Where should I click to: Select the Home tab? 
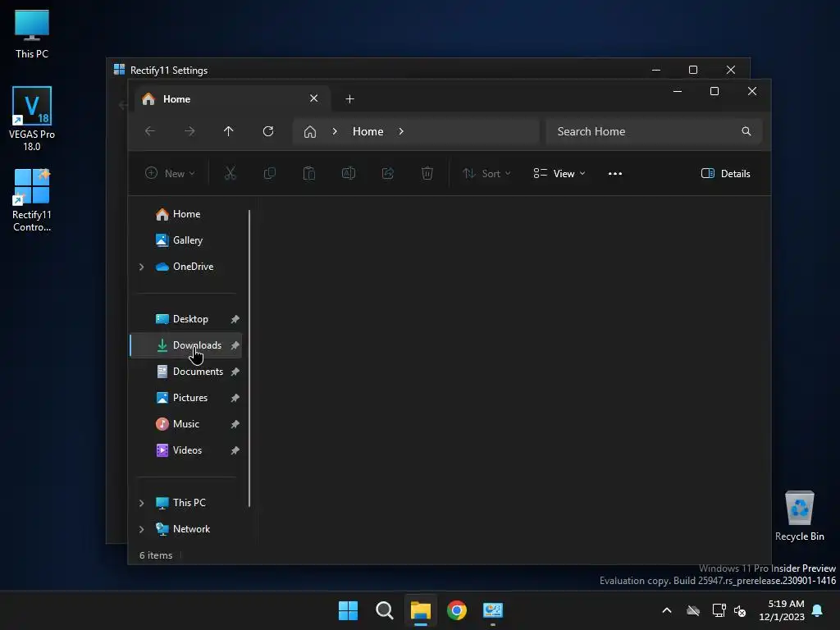coord(232,99)
